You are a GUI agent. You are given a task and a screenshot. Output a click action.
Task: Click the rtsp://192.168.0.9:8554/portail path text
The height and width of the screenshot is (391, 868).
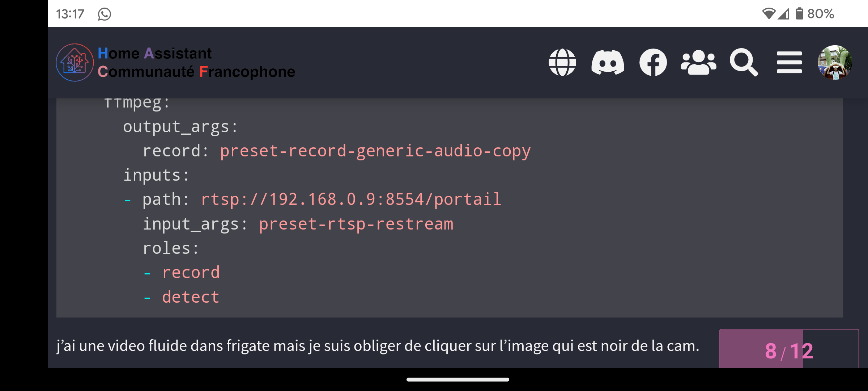pos(351,199)
